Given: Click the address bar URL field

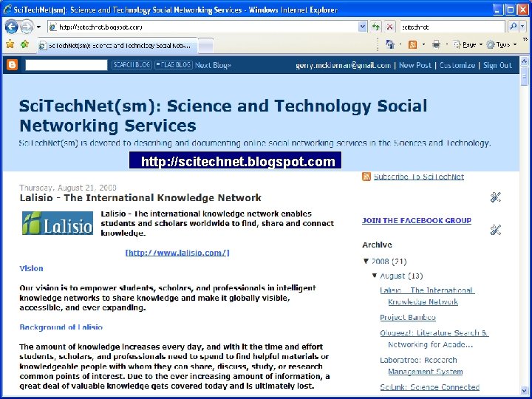Looking at the screenshot, I should point(203,27).
